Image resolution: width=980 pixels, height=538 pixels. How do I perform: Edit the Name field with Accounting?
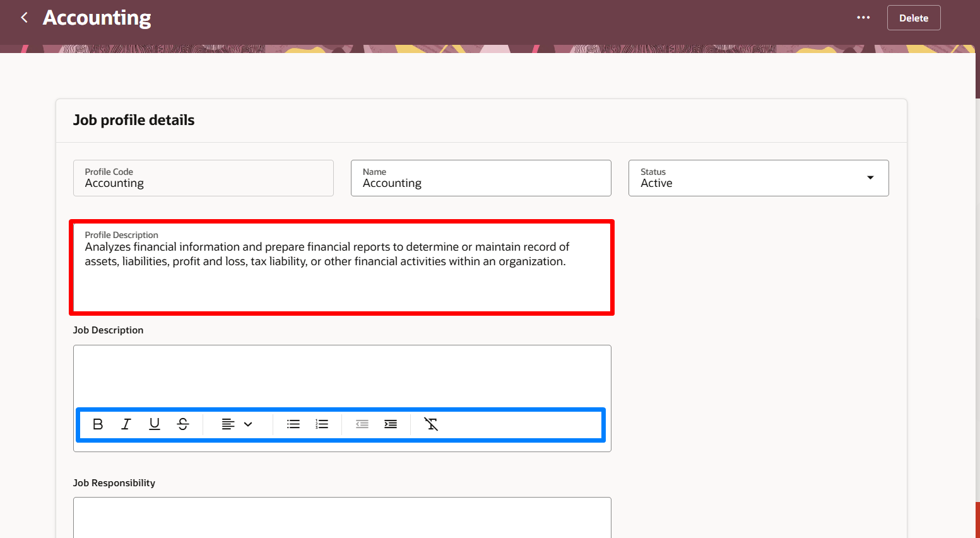[x=481, y=178]
